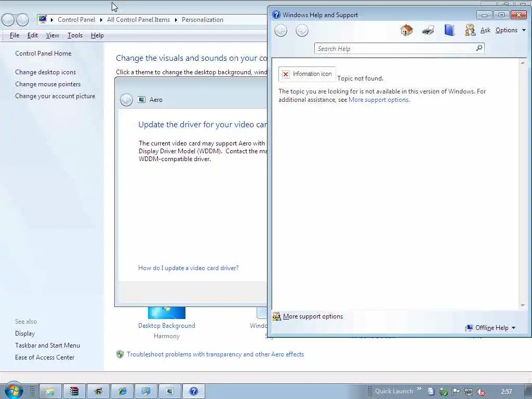This screenshot has width=532, height=399.
Task: Open WinRAR books taskbar button
Action: [74, 391]
